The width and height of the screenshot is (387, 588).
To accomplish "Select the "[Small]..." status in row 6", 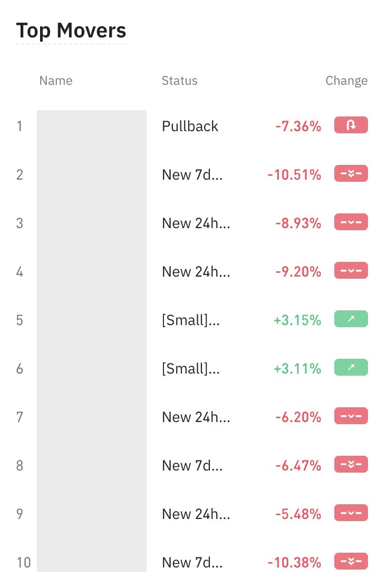I will click(190, 369).
